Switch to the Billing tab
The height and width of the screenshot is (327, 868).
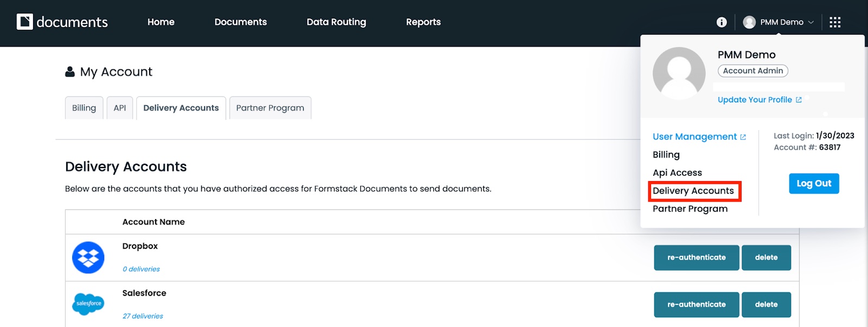coord(84,108)
